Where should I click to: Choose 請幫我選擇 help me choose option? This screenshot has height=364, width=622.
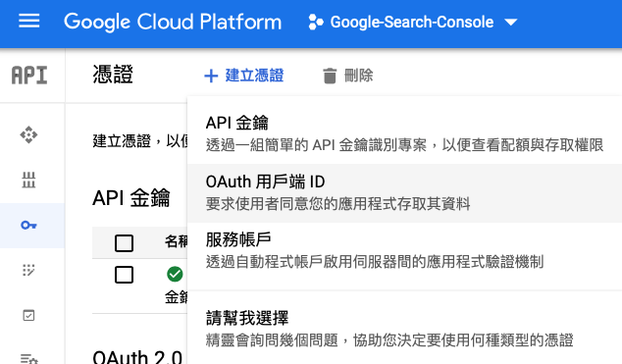tap(404, 329)
